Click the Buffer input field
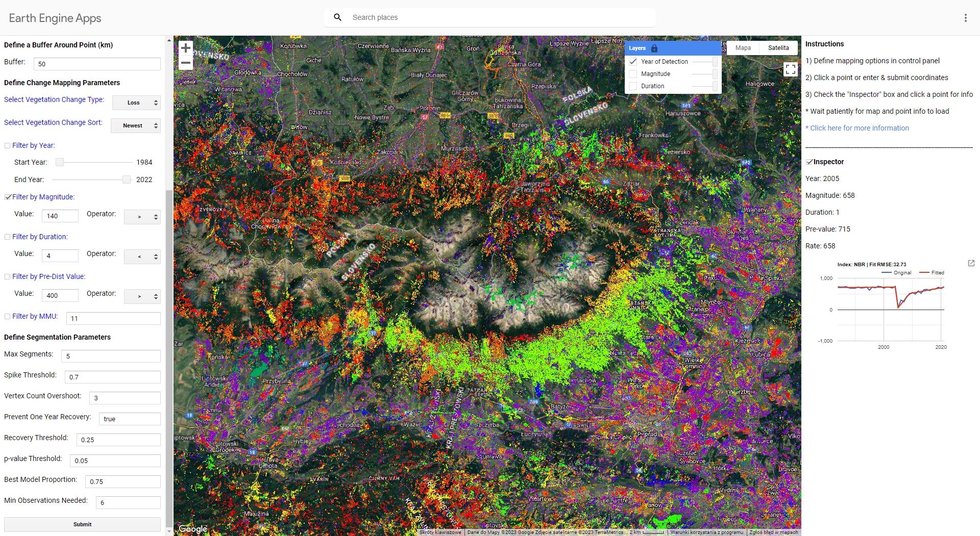 tap(97, 64)
